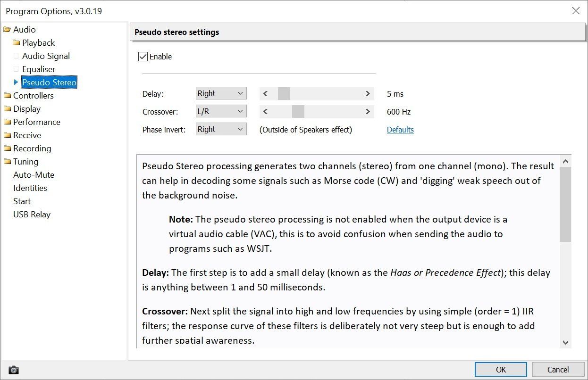Open the Crossover L/R dropdown

221,112
